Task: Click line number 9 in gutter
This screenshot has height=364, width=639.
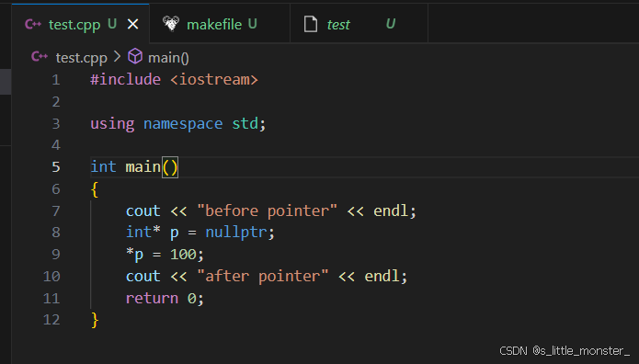Action: pyautogui.click(x=56, y=255)
